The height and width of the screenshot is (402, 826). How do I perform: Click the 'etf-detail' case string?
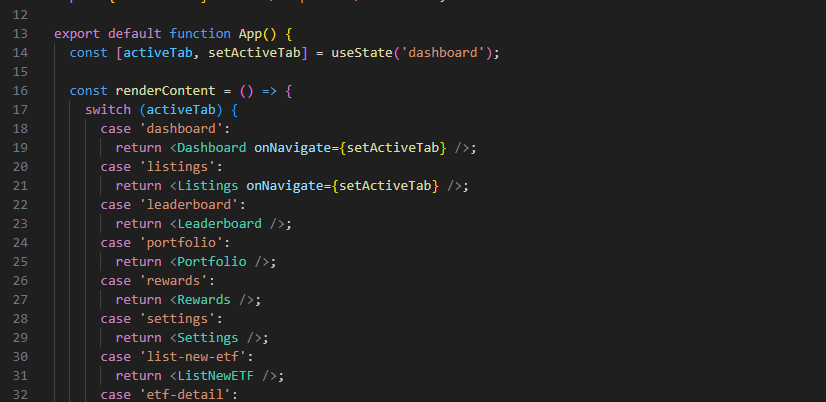(x=184, y=394)
